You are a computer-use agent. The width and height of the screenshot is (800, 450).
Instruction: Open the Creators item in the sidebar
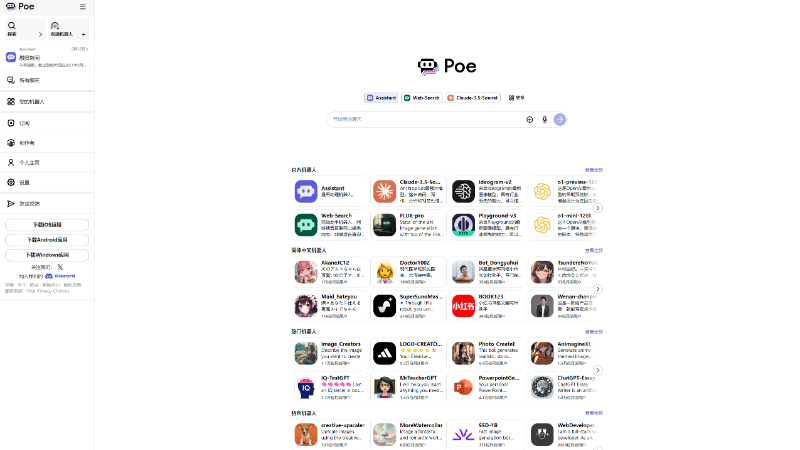47,143
